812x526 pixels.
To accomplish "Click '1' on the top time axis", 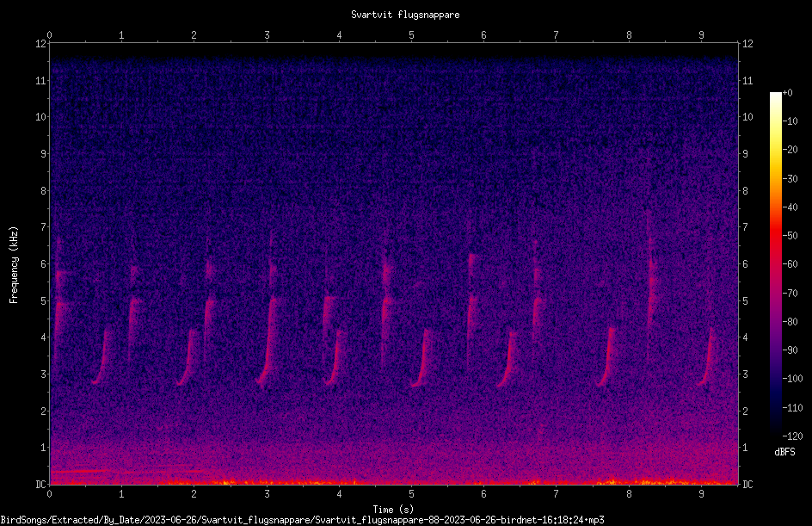I will [x=121, y=35].
